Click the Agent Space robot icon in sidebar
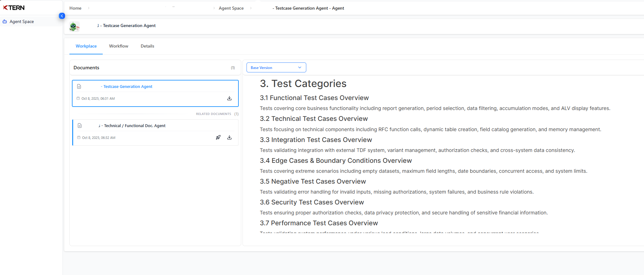The image size is (644, 275). click(5, 22)
